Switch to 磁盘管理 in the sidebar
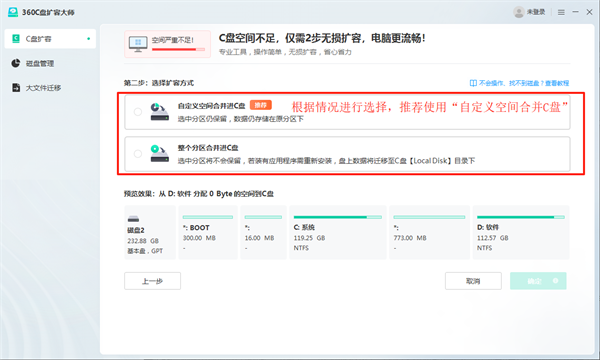Viewport: 600px width, 360px height. click(40, 64)
